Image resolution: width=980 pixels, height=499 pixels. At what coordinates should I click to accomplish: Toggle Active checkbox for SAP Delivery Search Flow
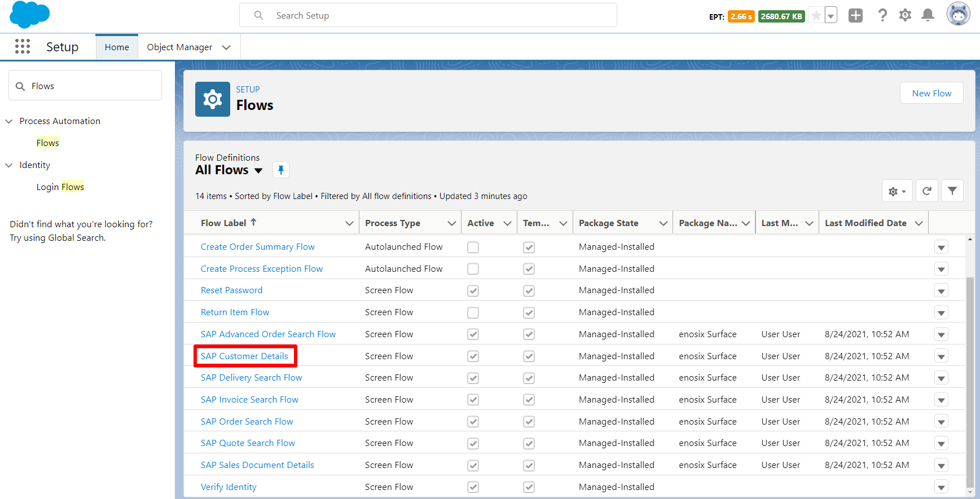pos(473,378)
